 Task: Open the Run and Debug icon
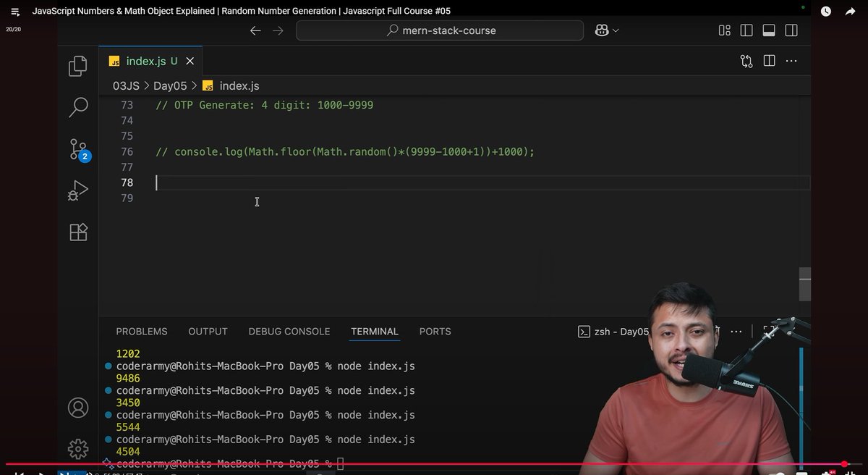(x=77, y=190)
